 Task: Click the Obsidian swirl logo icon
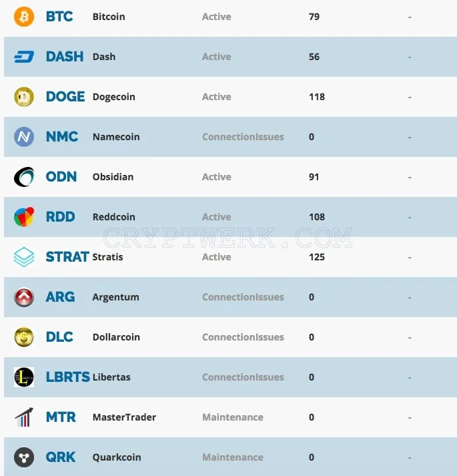pyautogui.click(x=24, y=177)
